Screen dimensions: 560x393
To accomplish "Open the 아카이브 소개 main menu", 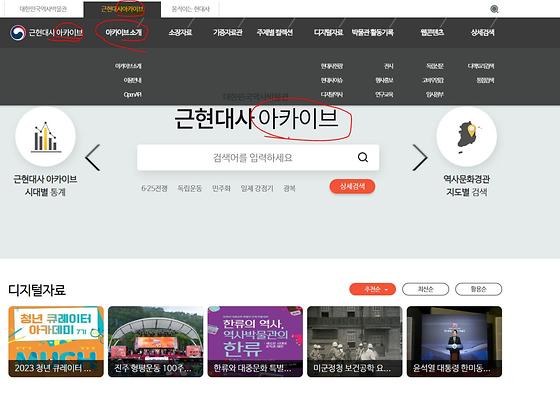I will coord(124,33).
